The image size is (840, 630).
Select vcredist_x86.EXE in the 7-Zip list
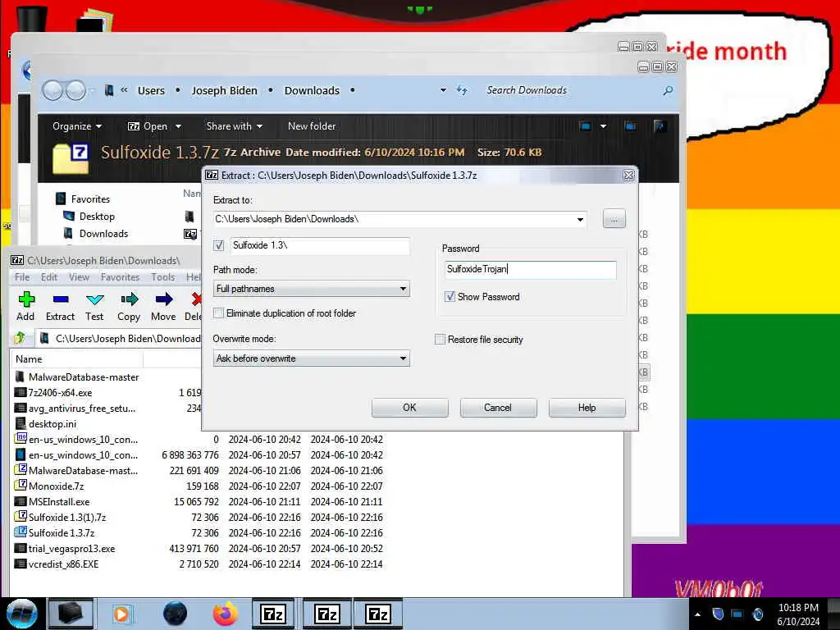pyautogui.click(x=63, y=564)
